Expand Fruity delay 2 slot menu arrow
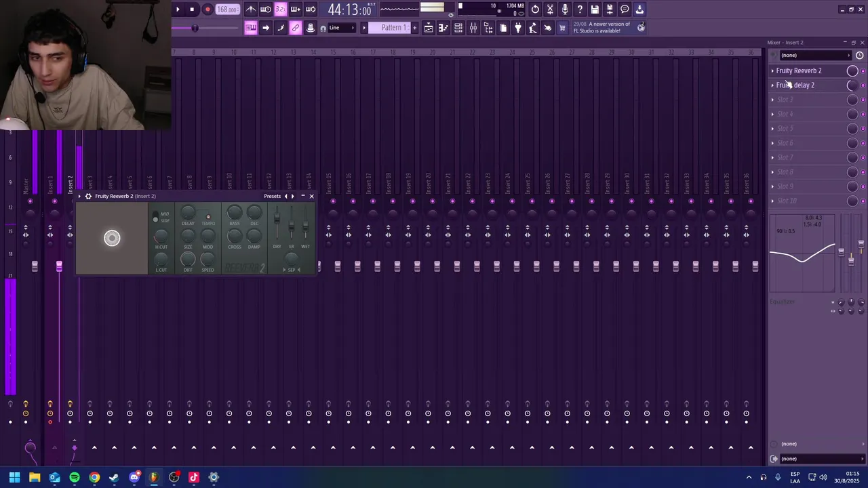The width and height of the screenshot is (868, 488). pos(772,85)
